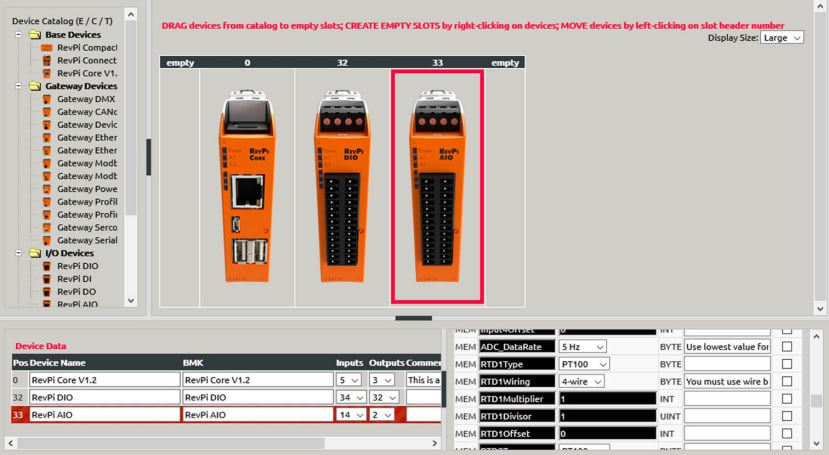Viewport: 829px width, 455px height.
Task: Select the RevPi DIO module image
Action: click(342, 187)
